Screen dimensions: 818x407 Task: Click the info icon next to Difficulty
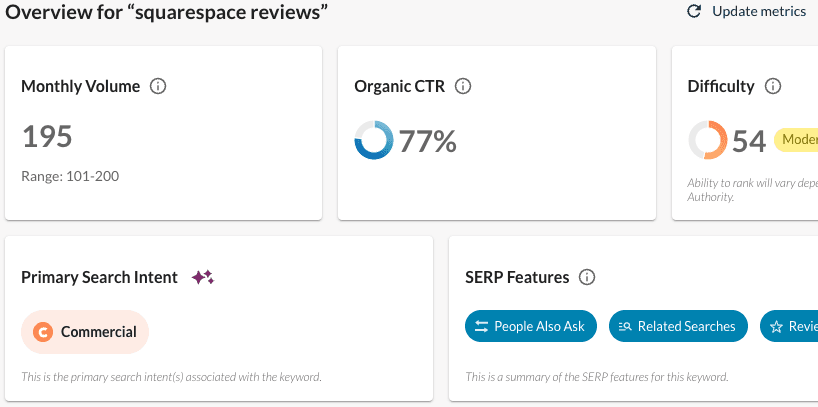point(772,86)
